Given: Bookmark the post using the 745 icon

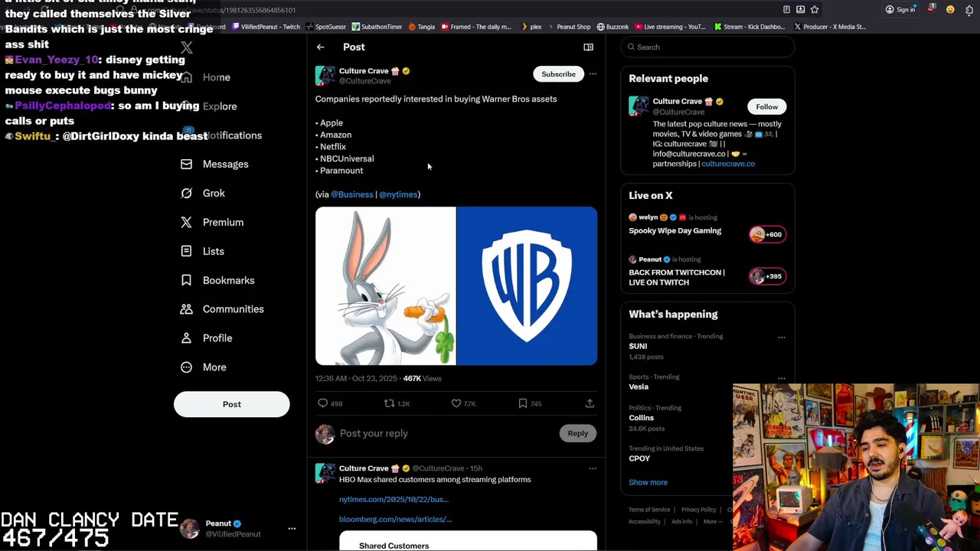Looking at the screenshot, I should 523,403.
